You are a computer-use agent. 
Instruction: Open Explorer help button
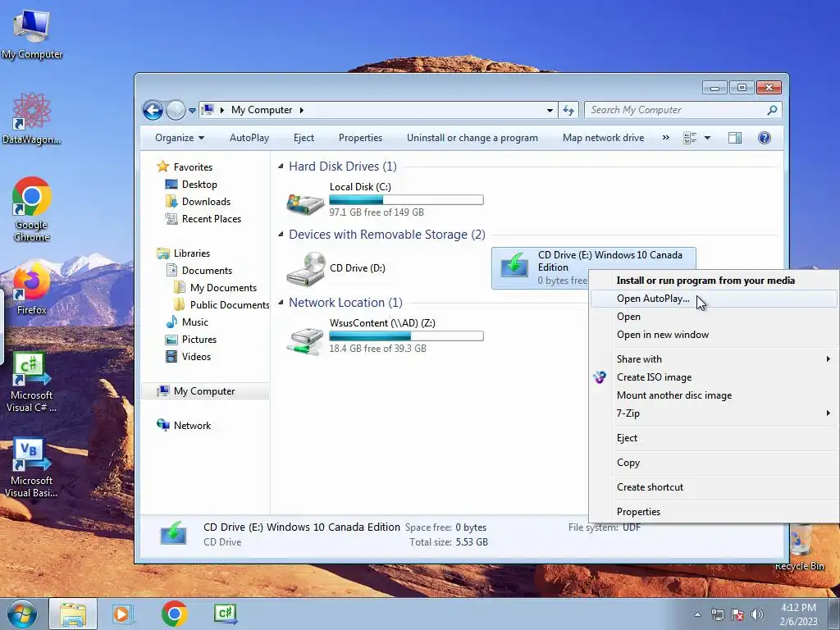coord(764,138)
